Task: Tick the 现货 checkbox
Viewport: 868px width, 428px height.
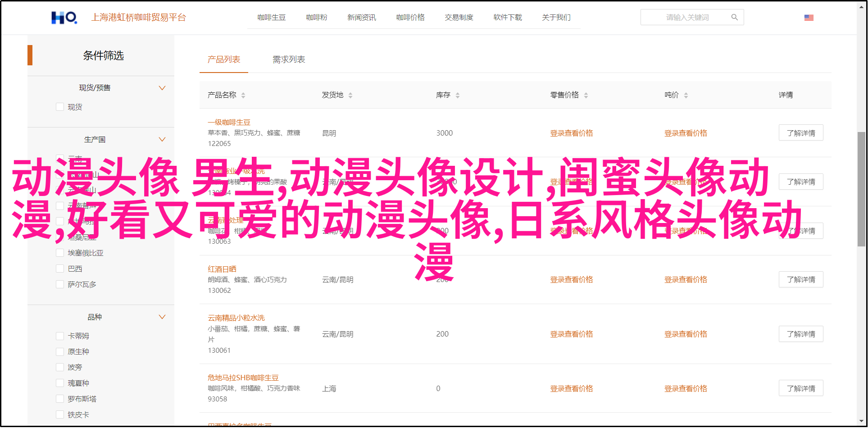Action: (59, 107)
